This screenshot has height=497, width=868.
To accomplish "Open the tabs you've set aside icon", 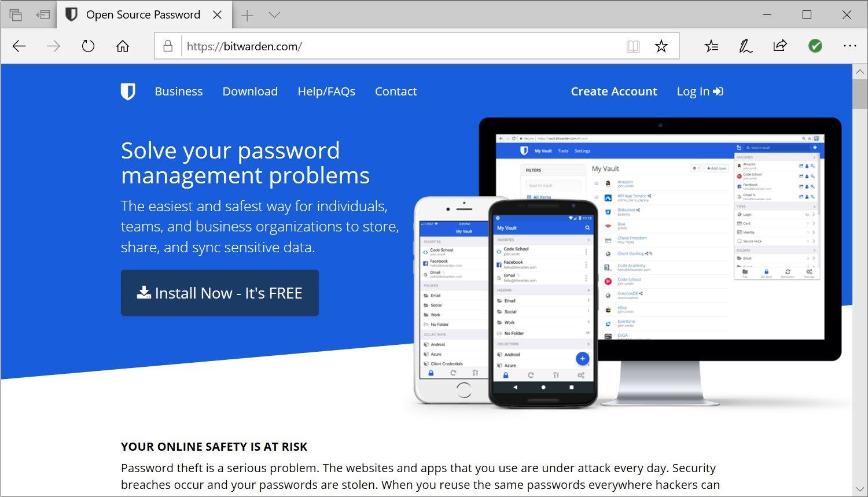I will click(16, 15).
